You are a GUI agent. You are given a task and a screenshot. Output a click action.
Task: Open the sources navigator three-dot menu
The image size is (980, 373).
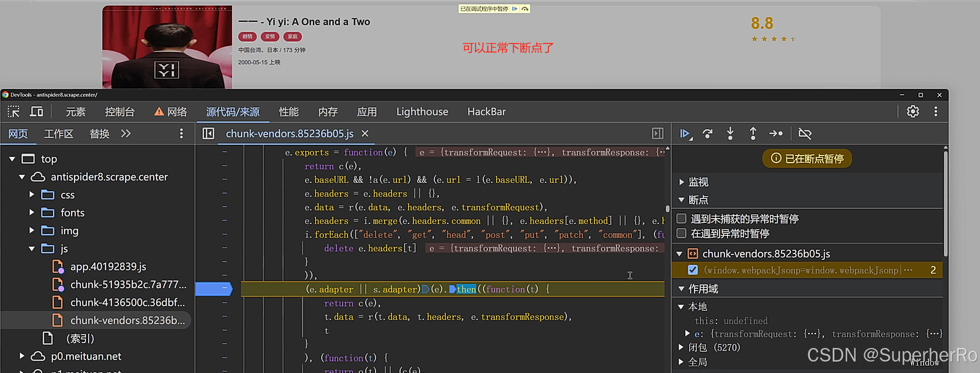[x=182, y=134]
